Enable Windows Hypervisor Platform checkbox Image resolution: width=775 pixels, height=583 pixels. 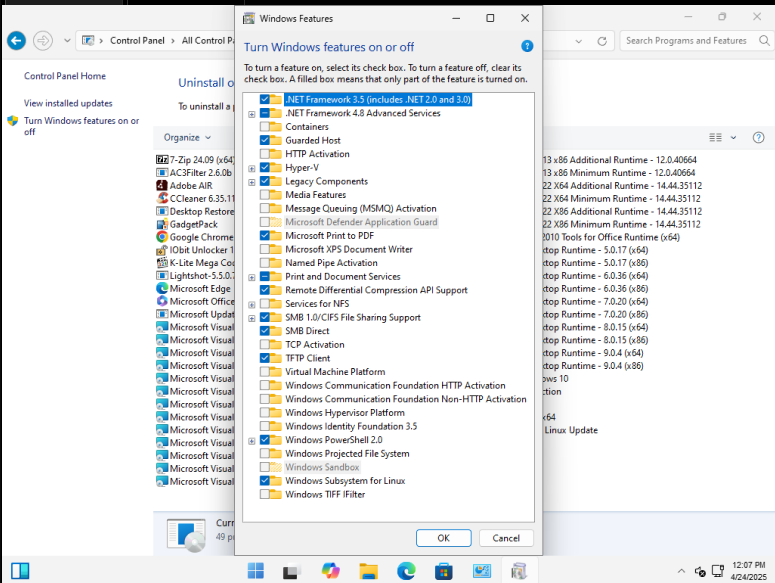coord(264,413)
